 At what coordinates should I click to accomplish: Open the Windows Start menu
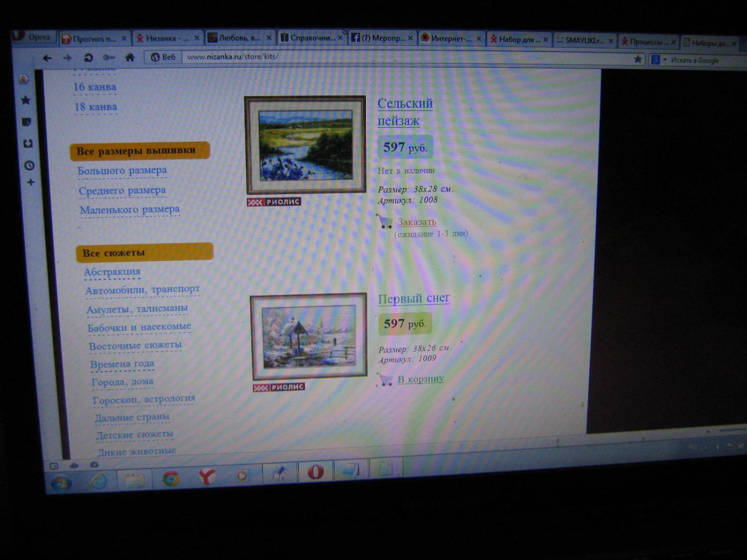tap(62, 483)
